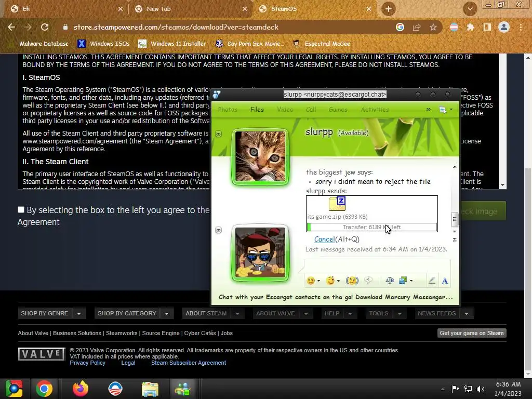The height and width of the screenshot is (399, 532).
Task: Click Get your game on Steam button
Action: [x=472, y=333]
